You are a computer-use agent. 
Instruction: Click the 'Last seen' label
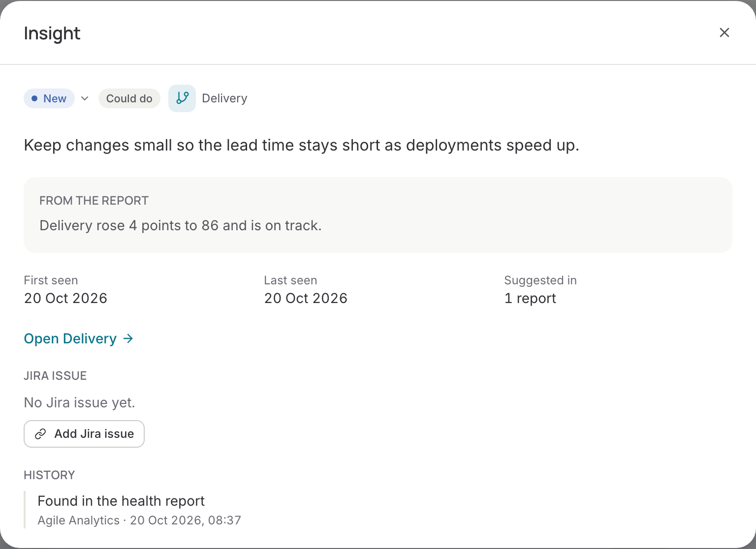tap(290, 280)
